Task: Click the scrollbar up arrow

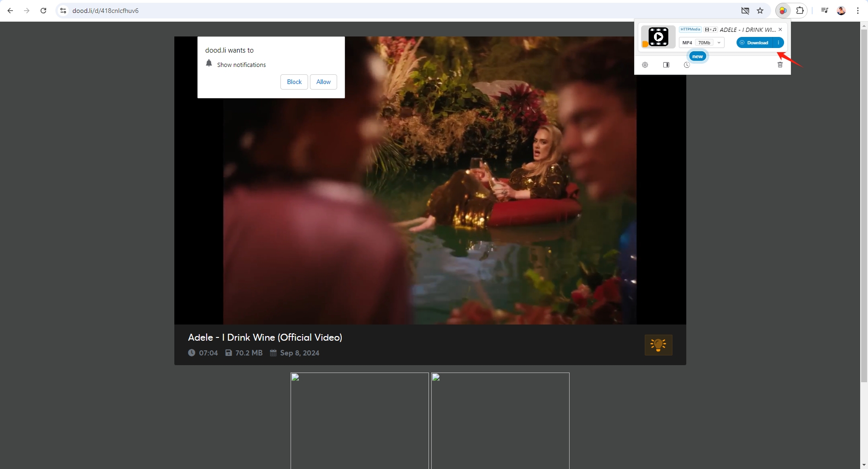Action: click(x=864, y=25)
